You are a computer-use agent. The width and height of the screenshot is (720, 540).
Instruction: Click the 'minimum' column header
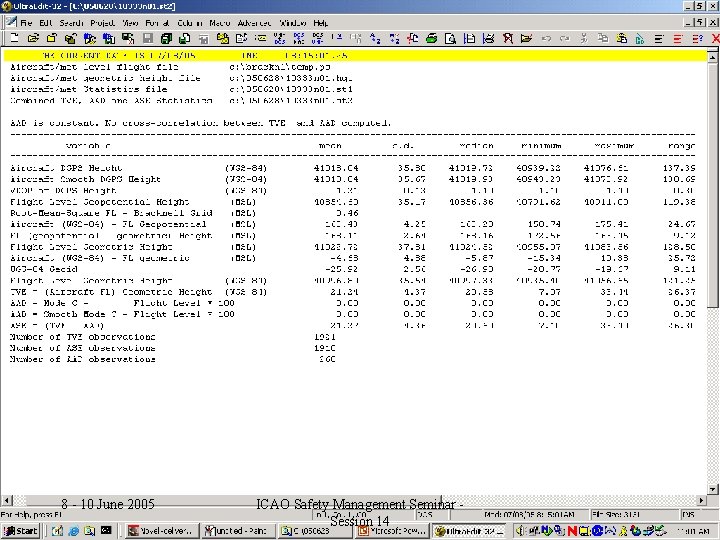pyautogui.click(x=541, y=146)
